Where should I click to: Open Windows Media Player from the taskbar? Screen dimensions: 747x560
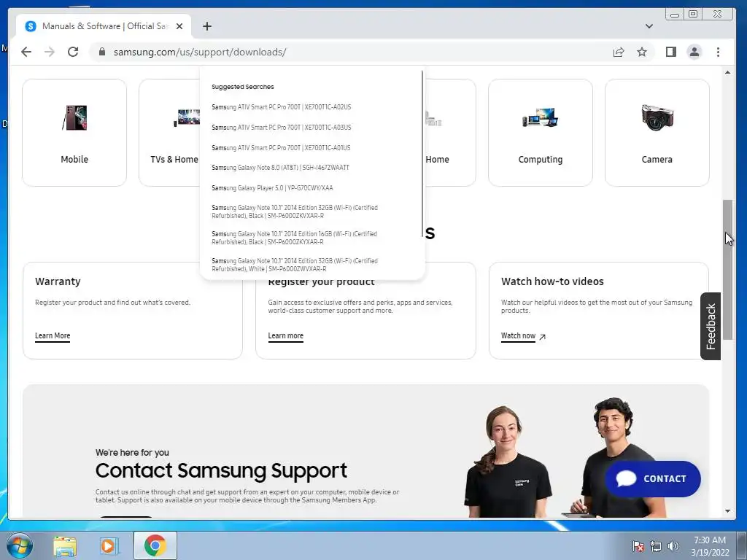tap(109, 546)
